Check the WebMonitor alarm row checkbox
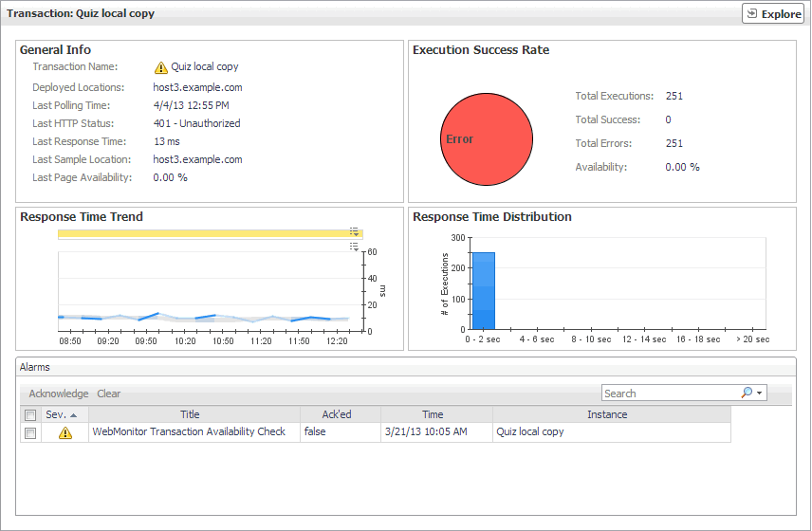812x531 pixels. click(30, 432)
